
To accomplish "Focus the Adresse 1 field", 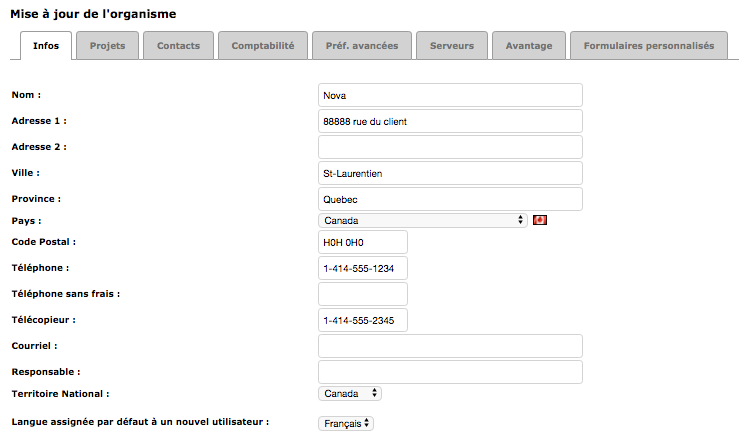I will [x=450, y=121].
